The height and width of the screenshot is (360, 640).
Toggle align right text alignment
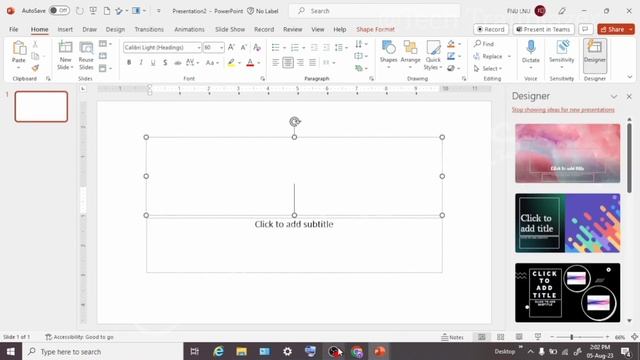[x=300, y=62]
